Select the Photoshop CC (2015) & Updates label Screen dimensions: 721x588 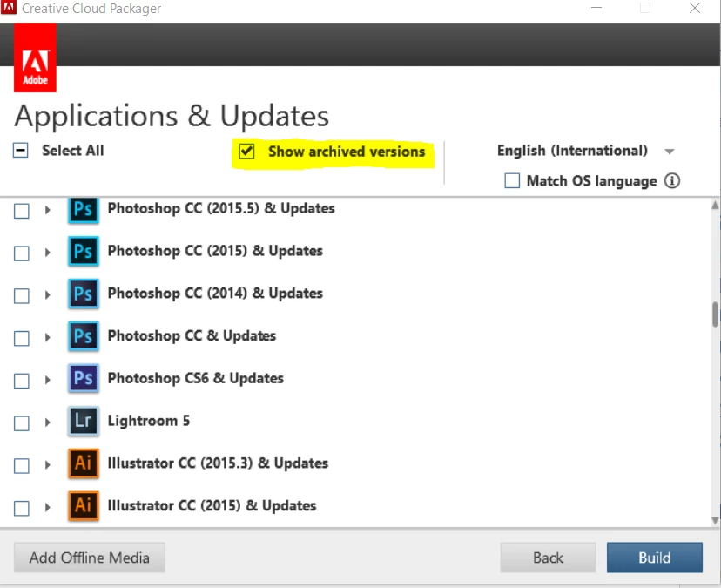pos(215,251)
